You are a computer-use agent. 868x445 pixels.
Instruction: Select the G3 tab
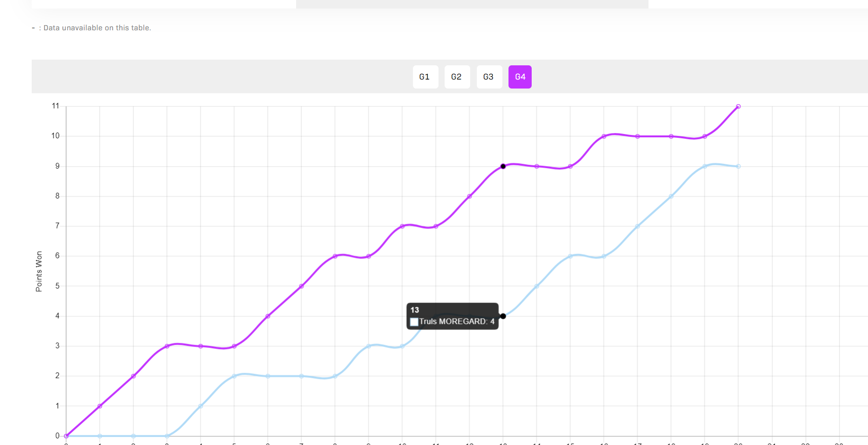coord(489,77)
